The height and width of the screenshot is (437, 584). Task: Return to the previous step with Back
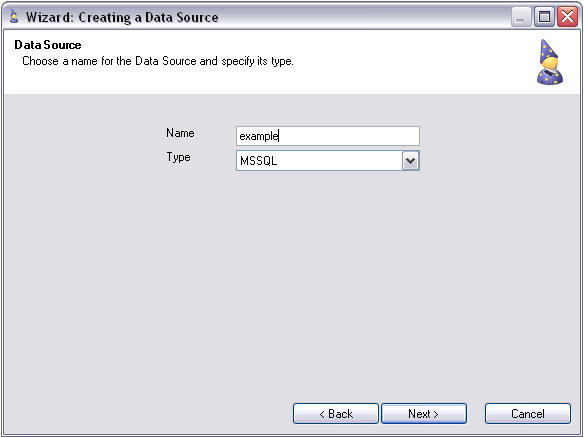(336, 414)
